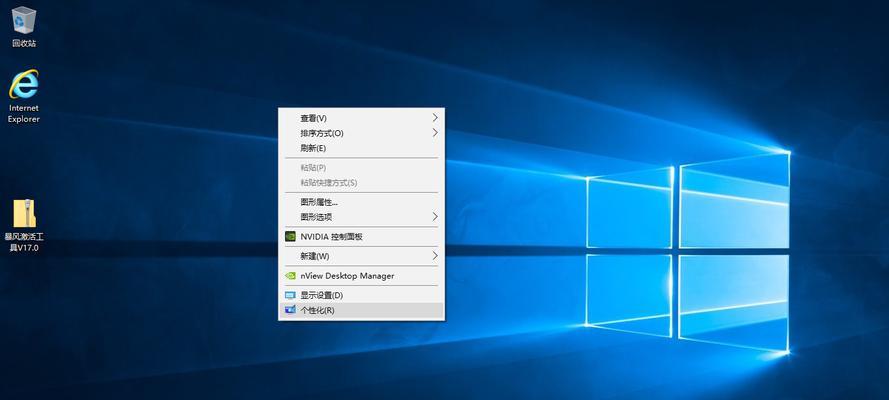Click the 回收站 label text
The height and width of the screenshot is (400, 889).
coord(24,43)
